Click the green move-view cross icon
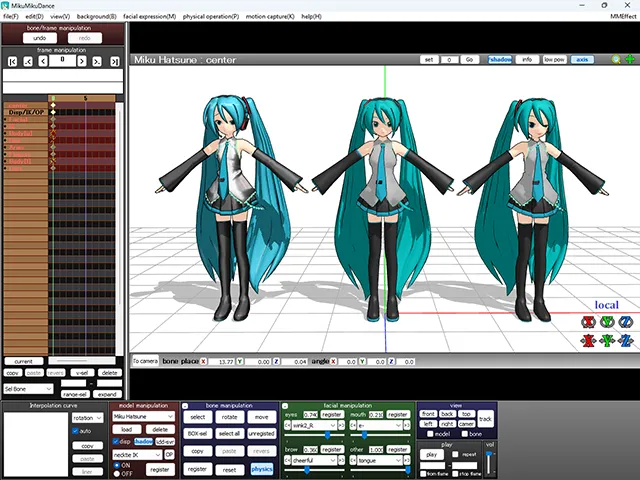The width and height of the screenshot is (640, 480). [630, 60]
